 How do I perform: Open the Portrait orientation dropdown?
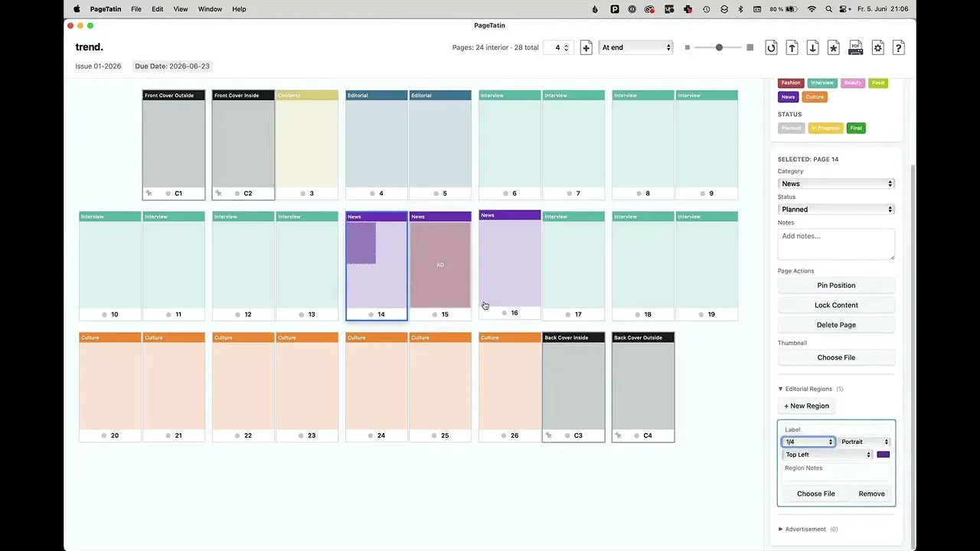point(865,442)
